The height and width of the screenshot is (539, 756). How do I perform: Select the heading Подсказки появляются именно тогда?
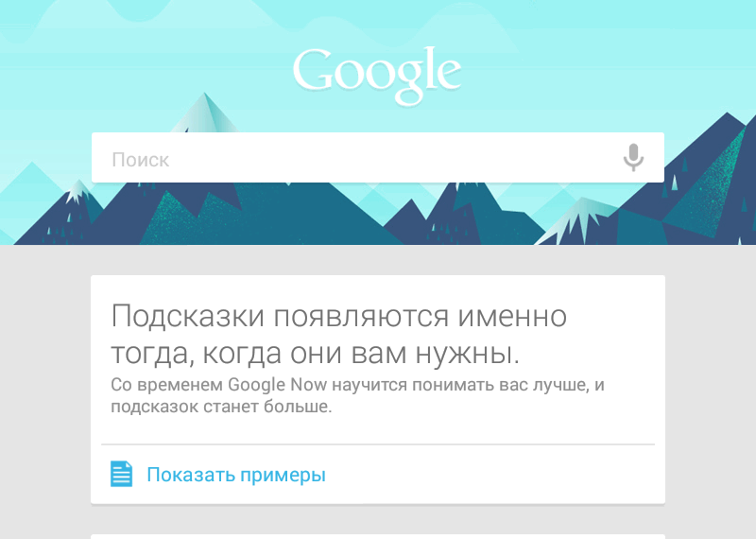339,334
